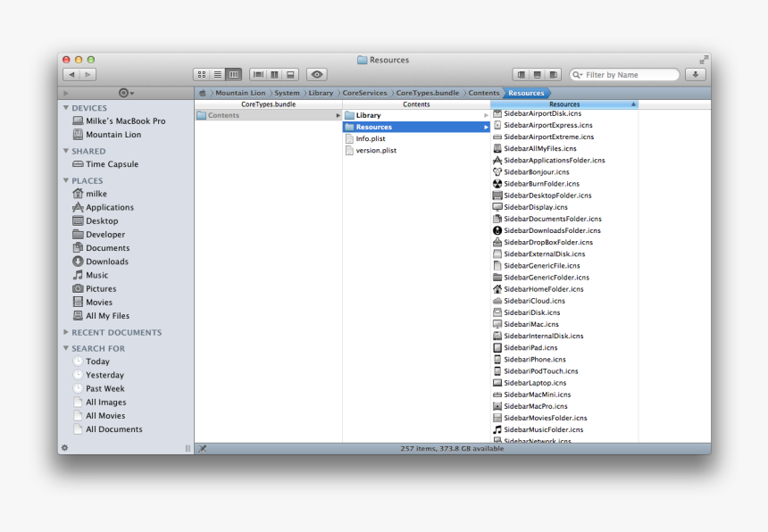Open the sidebar action gear dropdown
The image size is (768, 532).
(x=126, y=93)
